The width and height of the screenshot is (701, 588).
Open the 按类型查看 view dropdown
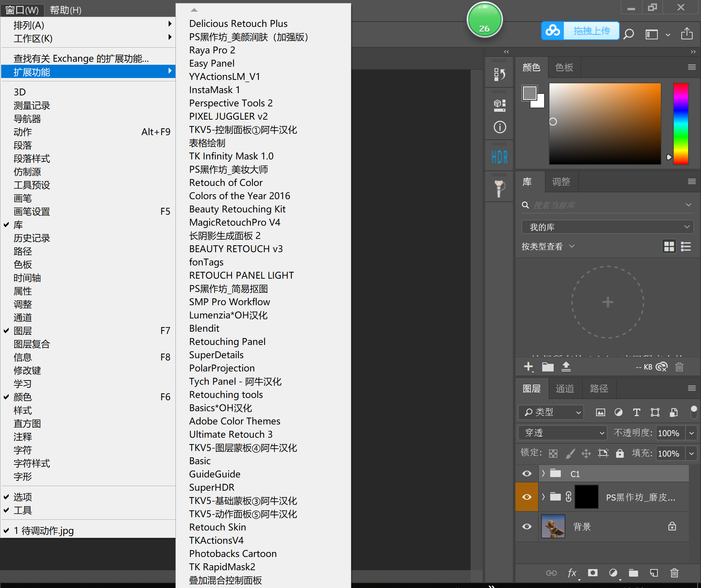(548, 246)
